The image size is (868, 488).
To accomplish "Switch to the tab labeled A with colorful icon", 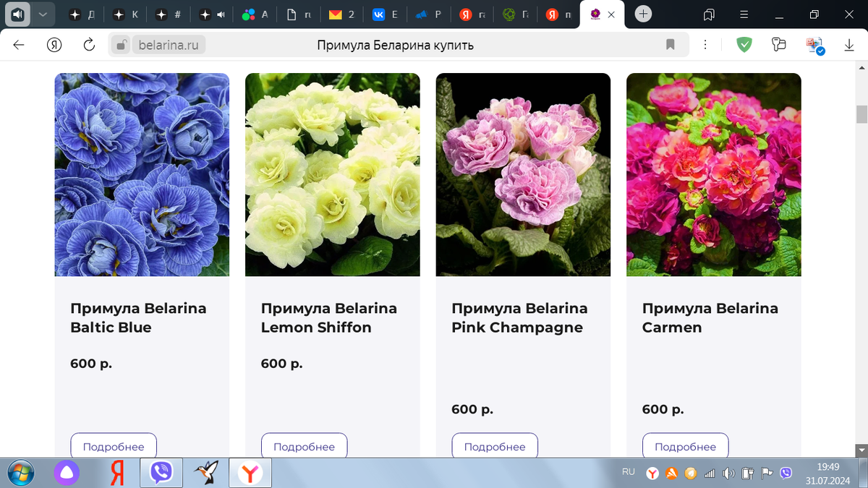I will 256,14.
